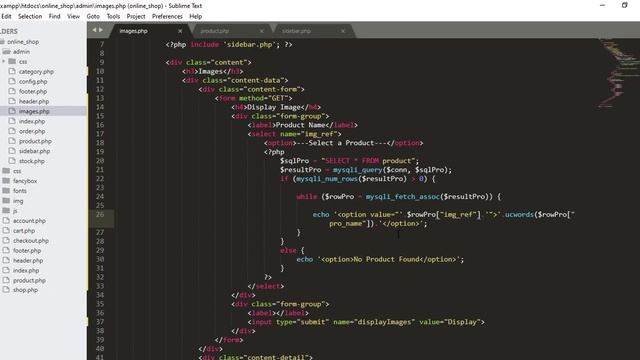Image resolution: width=640 pixels, height=360 pixels.
Task: Select the admin folder in sidebar
Action: click(21, 52)
